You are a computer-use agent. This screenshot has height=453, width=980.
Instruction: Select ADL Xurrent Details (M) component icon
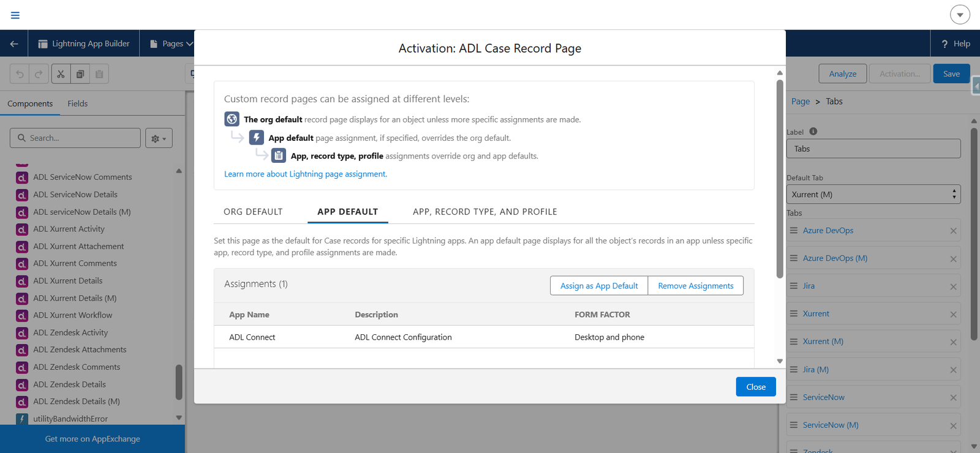point(22,299)
